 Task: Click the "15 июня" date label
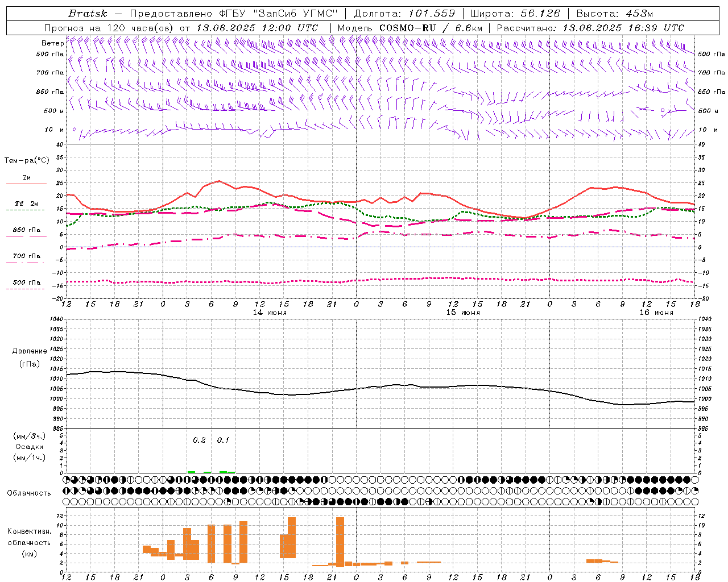click(x=463, y=313)
